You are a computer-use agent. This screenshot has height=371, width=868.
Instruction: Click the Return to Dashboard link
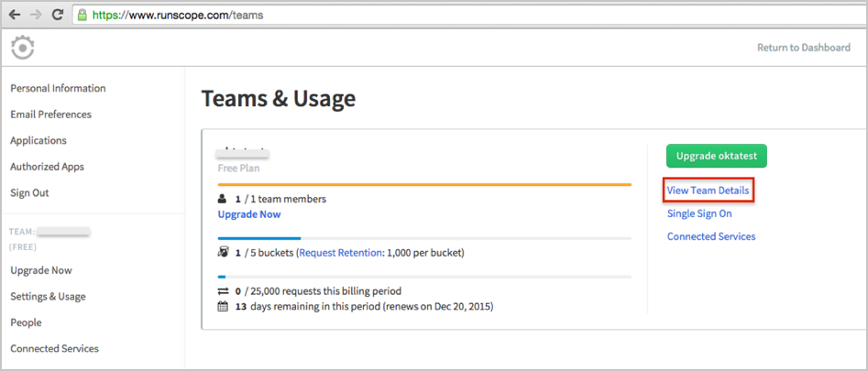(x=803, y=48)
